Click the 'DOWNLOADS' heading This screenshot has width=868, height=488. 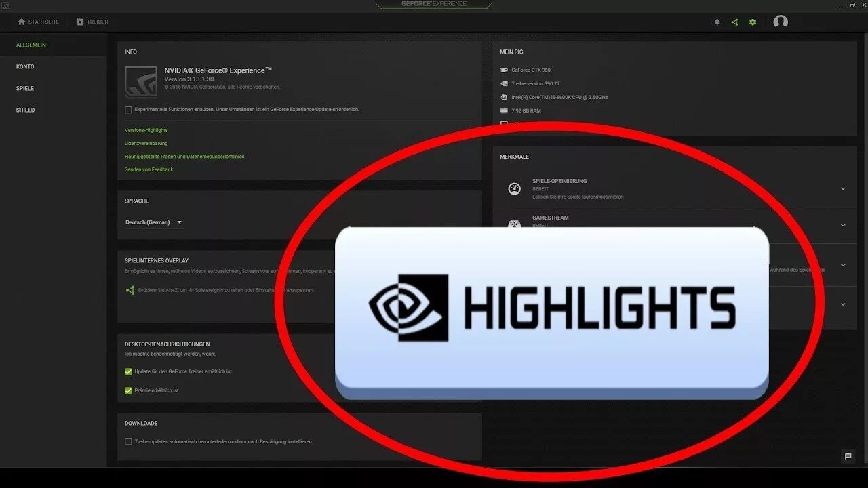click(x=141, y=423)
